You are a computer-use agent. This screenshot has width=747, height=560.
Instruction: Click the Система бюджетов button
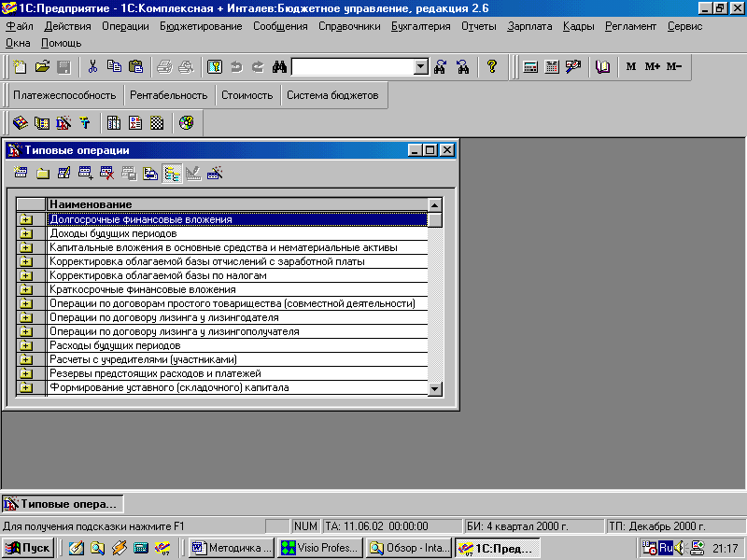pos(332,95)
